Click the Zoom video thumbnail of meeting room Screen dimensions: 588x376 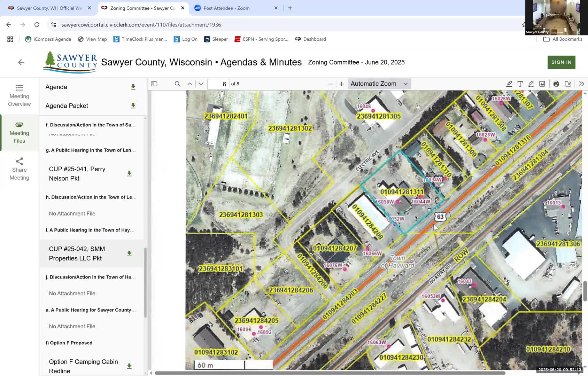pos(557,17)
